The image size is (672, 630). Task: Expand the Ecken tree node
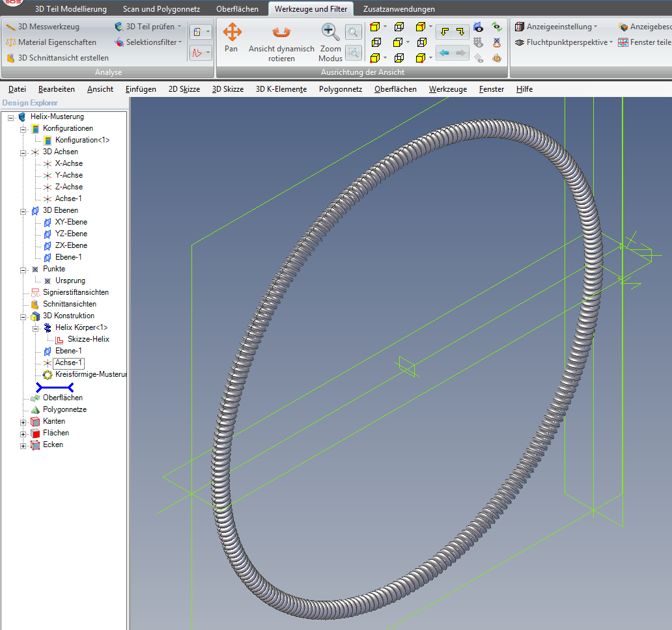(23, 445)
